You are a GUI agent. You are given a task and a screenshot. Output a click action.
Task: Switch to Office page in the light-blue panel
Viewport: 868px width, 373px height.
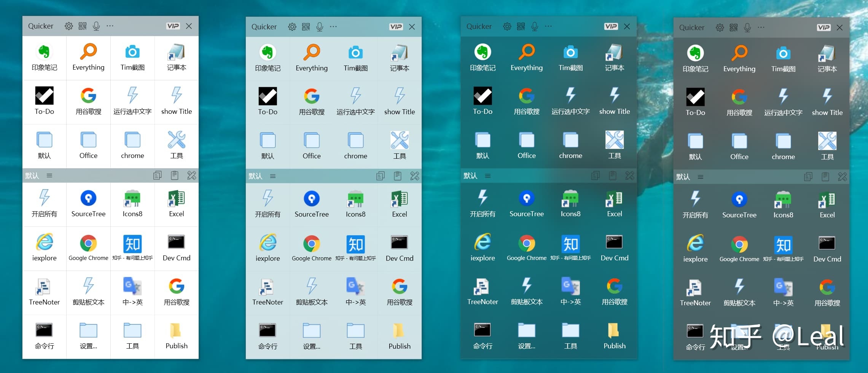pyautogui.click(x=311, y=146)
